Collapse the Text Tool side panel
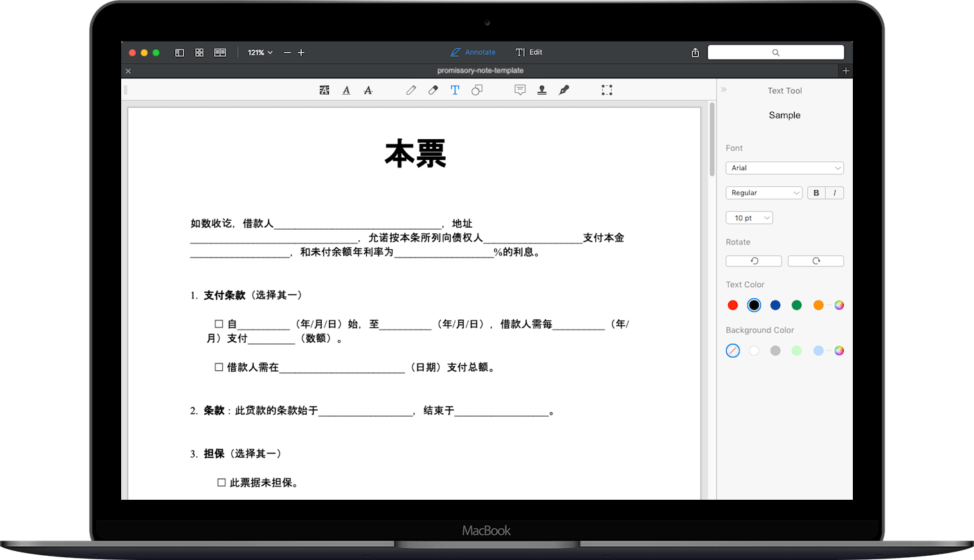The height and width of the screenshot is (560, 974). click(724, 90)
